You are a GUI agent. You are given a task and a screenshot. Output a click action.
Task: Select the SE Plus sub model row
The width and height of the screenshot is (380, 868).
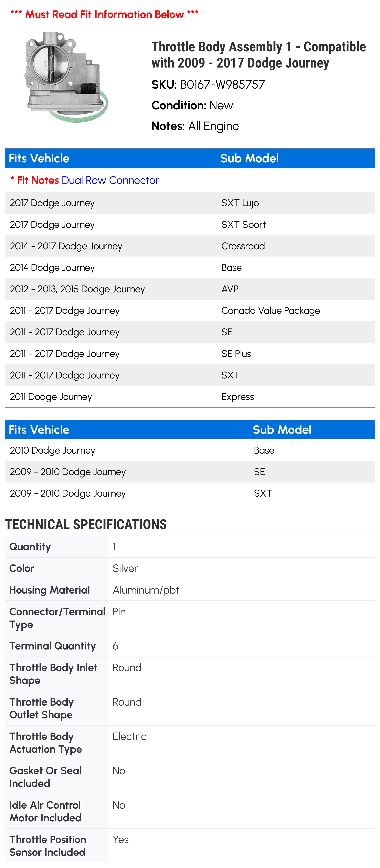click(190, 354)
